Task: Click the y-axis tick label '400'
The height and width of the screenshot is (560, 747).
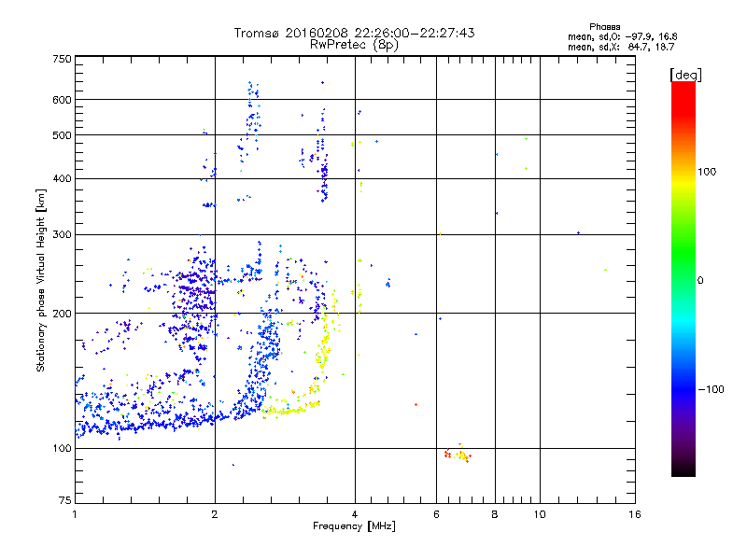Action: click(62, 179)
